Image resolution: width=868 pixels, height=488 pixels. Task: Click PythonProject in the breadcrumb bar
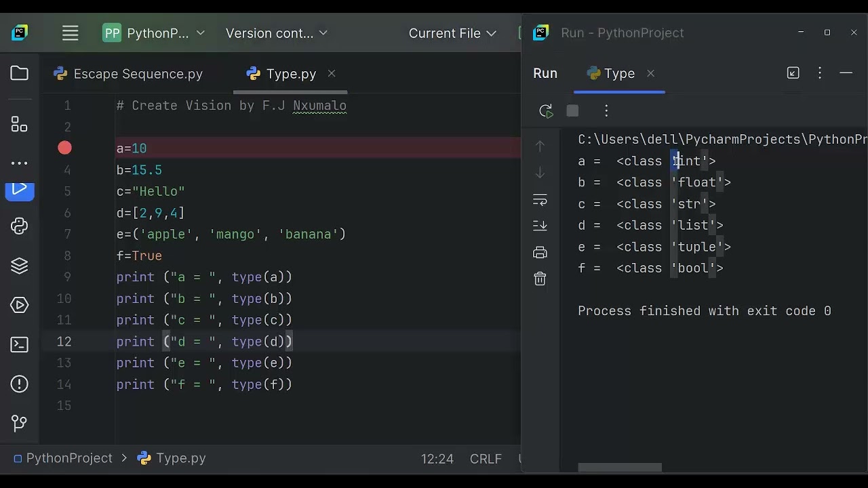point(63,458)
